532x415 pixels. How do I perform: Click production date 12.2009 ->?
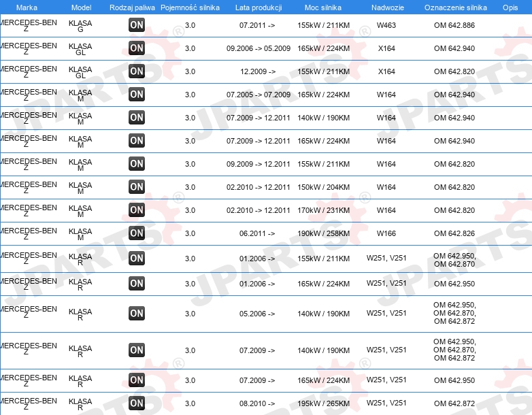click(258, 71)
